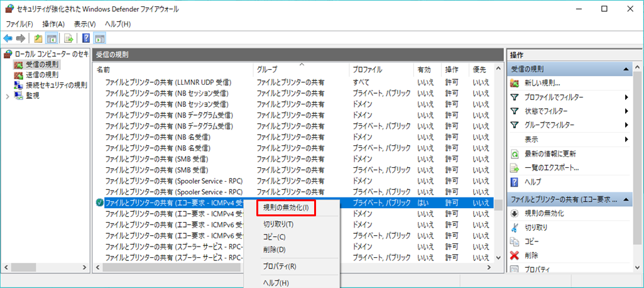Sort by the プロファイル column header
The width and height of the screenshot is (644, 288).
(x=382, y=69)
